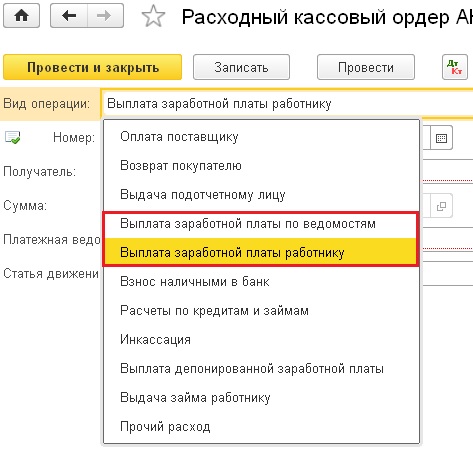The image size is (473, 451).
Task: Go forward with the right arrow
Action: pyautogui.click(x=105, y=16)
